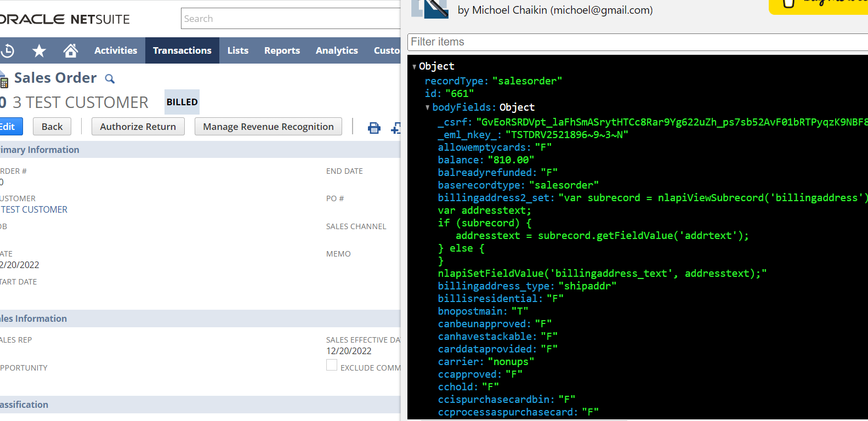868x421 pixels.
Task: Select the _csrf token line
Action: pos(653,122)
